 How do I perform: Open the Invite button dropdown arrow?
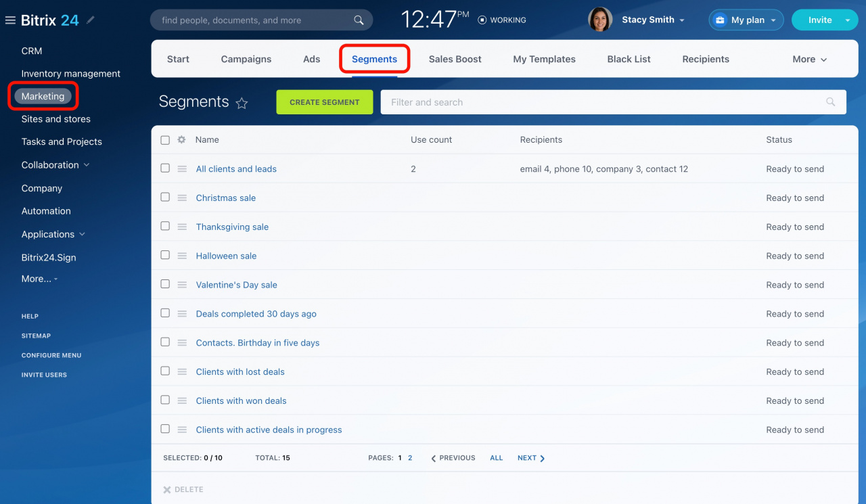coord(848,20)
